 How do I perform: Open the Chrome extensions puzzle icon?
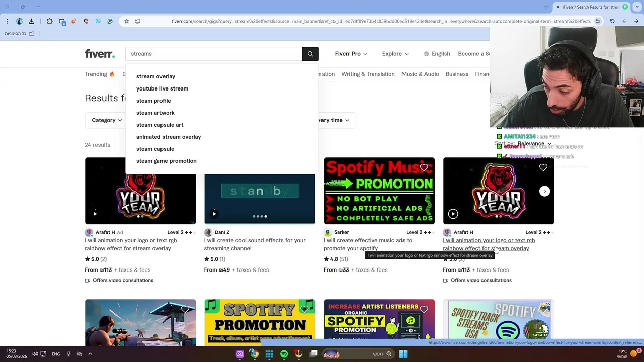click(x=50, y=21)
